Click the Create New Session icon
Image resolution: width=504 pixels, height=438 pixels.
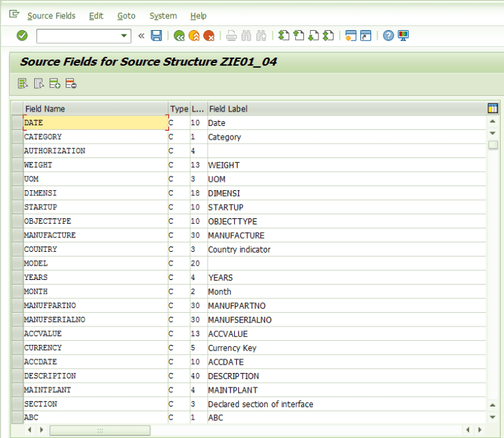coord(351,36)
